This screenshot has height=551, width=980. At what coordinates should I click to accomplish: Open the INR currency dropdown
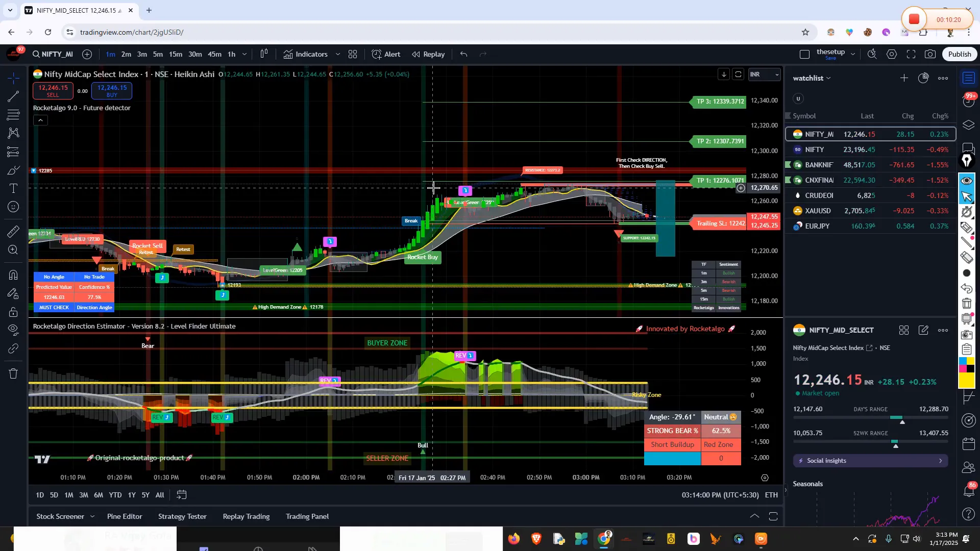point(764,74)
